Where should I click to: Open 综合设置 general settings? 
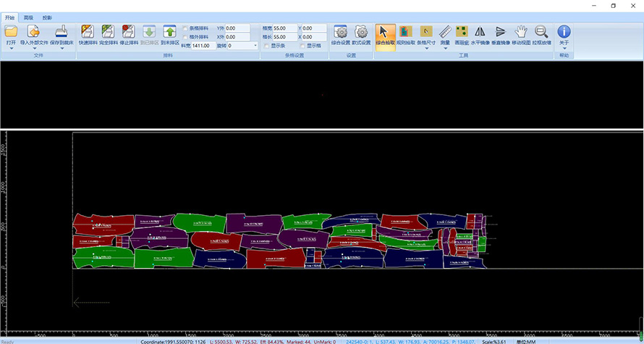[340, 33]
